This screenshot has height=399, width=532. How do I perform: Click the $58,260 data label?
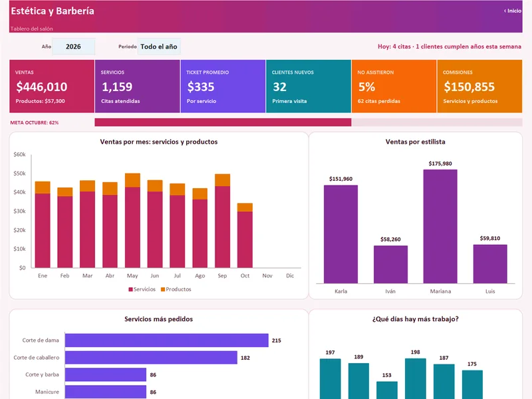(390, 239)
